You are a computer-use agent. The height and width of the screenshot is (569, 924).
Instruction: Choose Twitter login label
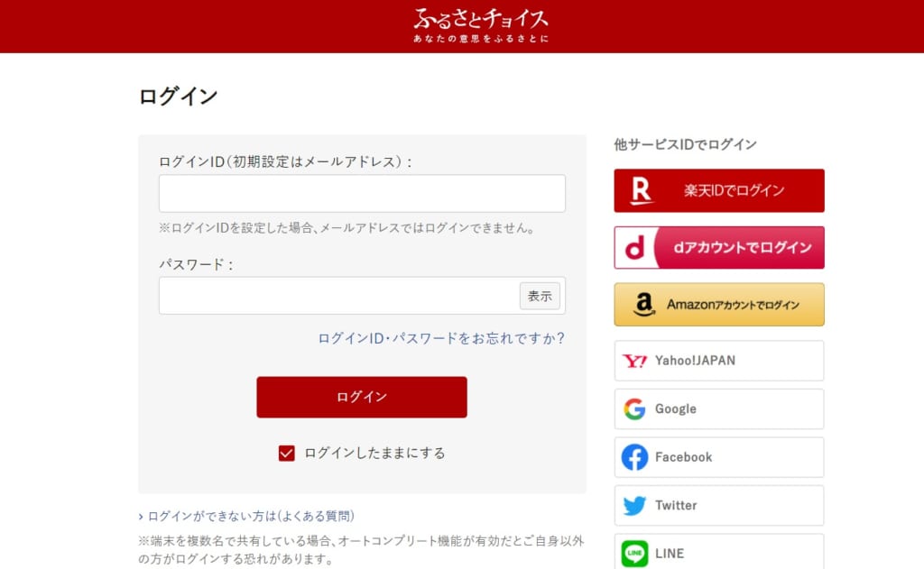click(x=676, y=505)
